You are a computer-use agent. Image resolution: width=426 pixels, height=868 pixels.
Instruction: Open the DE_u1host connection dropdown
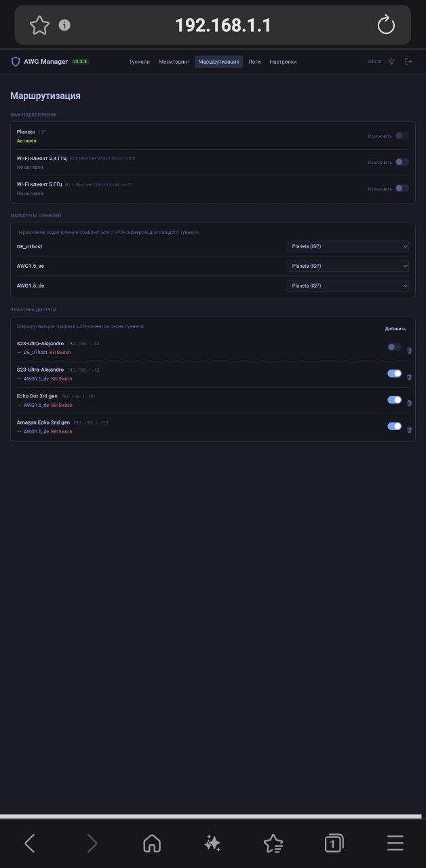point(347,246)
